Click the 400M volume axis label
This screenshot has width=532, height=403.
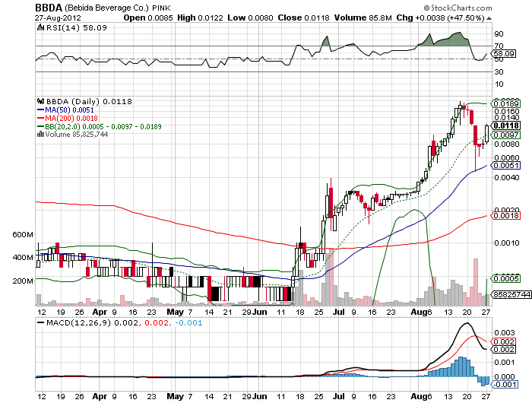pyautogui.click(x=23, y=258)
